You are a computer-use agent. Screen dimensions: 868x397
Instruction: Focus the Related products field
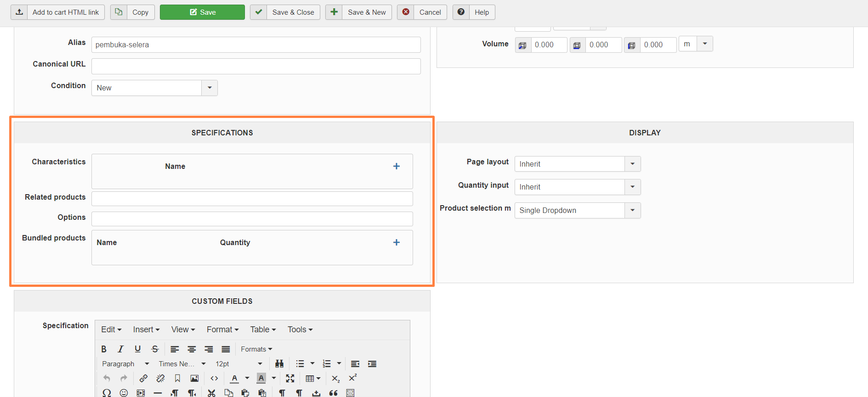252,199
